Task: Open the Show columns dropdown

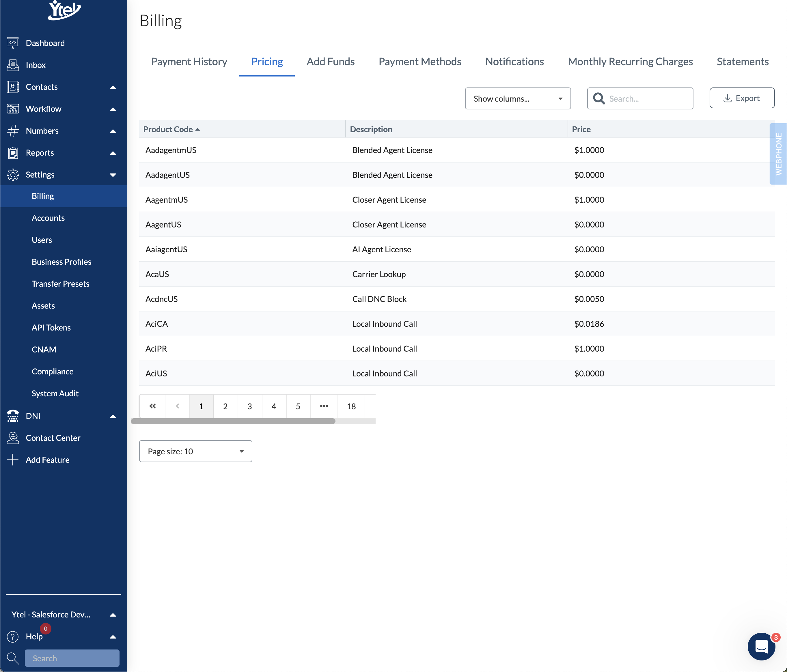Action: coord(517,99)
